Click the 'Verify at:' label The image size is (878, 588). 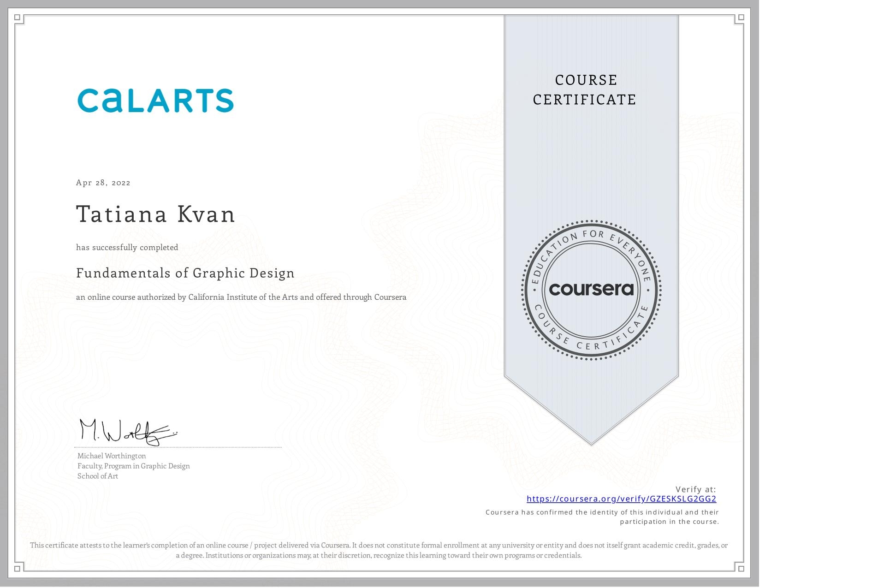[696, 489]
